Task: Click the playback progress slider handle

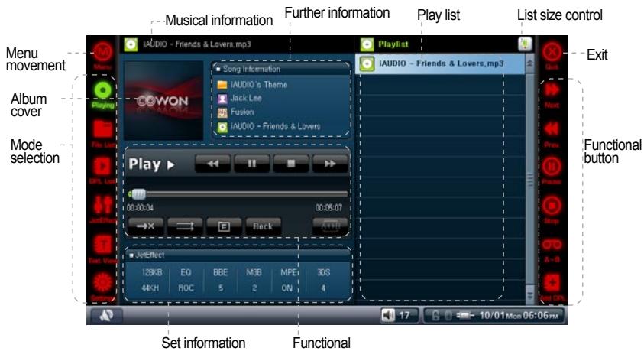Action: pos(138,193)
